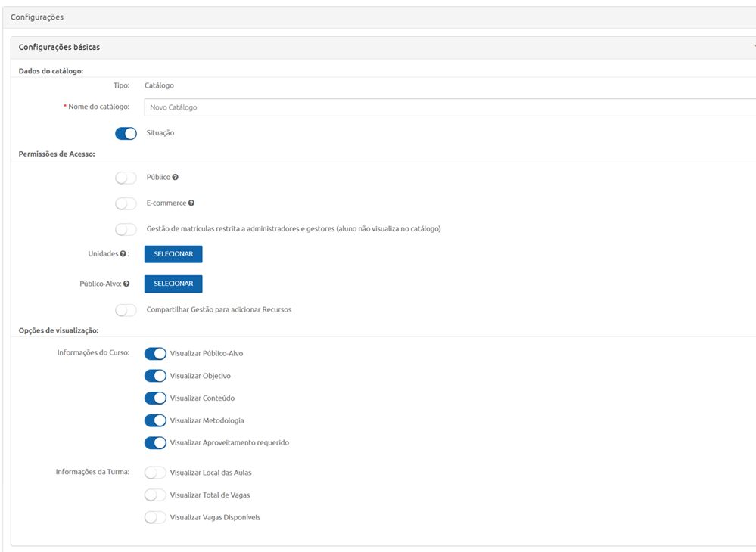
Task: Enable Visualizar Vagas Disponíveis
Action: point(155,517)
